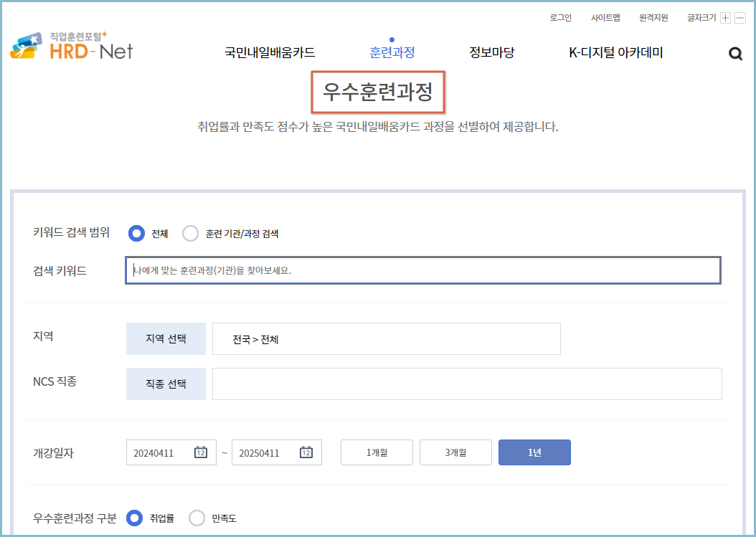This screenshot has width=756, height=537.
Task: Go to the 국민내일배움카드 menu
Action: 270,52
